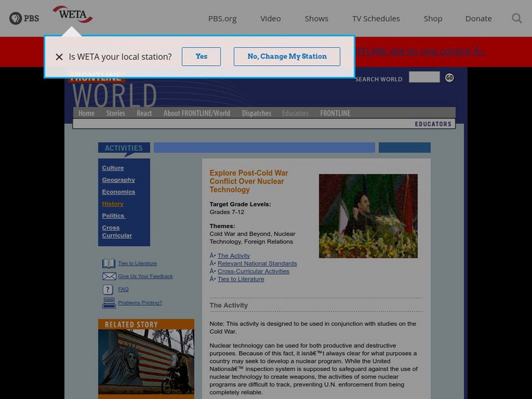The image size is (532, 399).
Task: Jump to The Activity anchor link
Action: (x=234, y=255)
